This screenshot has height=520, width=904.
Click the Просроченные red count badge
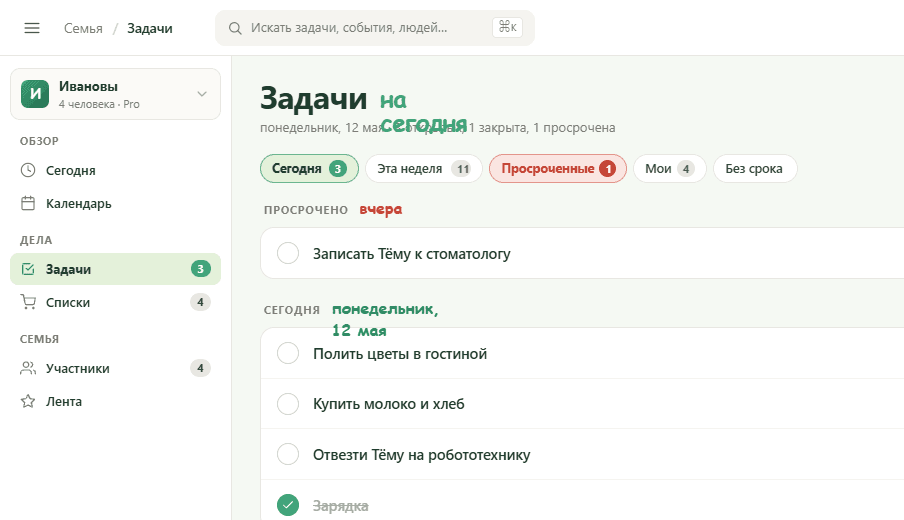(x=607, y=169)
